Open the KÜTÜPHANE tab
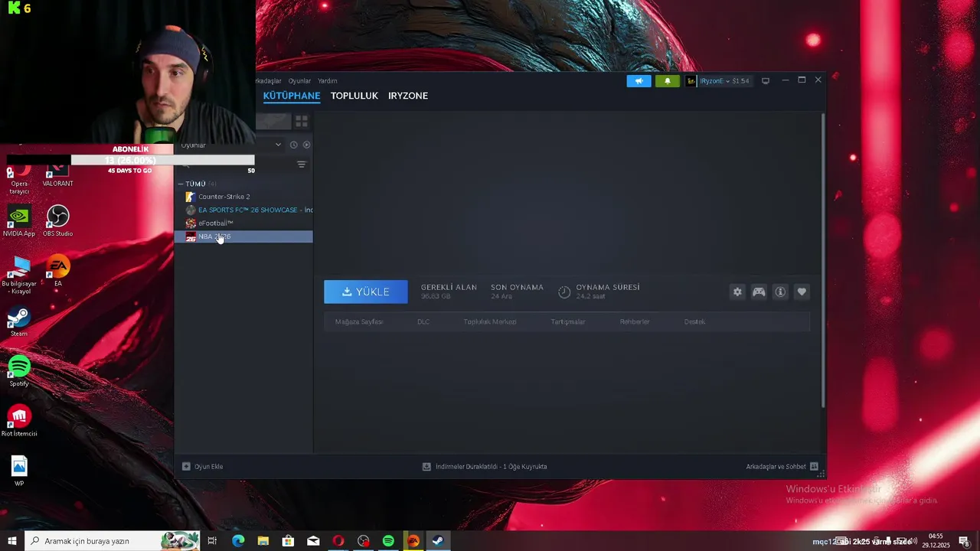 click(x=292, y=96)
